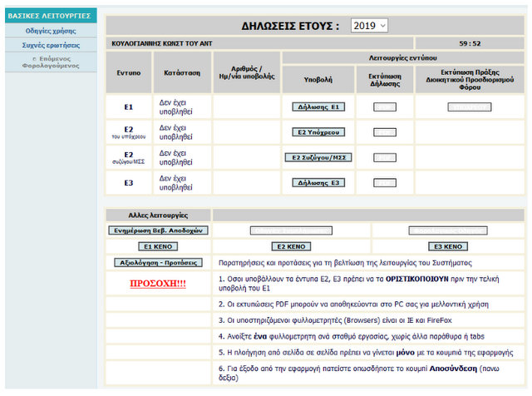Screen dimensions: 532x396
Task: Click the Ε2 Υπόχρεου button
Action: (318, 131)
